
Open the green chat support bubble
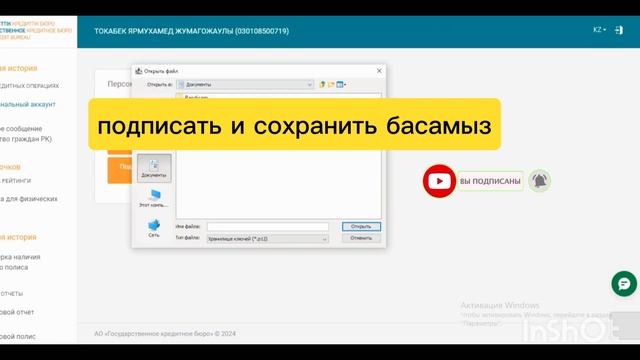coord(624,284)
